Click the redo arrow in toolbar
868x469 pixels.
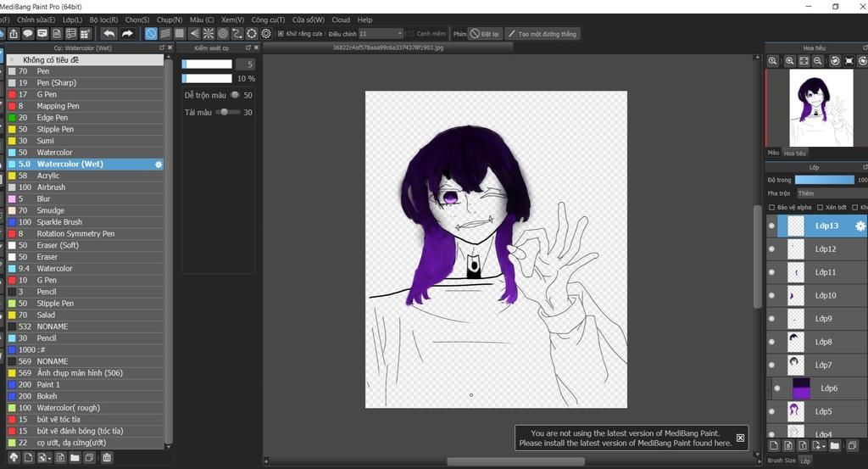(x=127, y=34)
